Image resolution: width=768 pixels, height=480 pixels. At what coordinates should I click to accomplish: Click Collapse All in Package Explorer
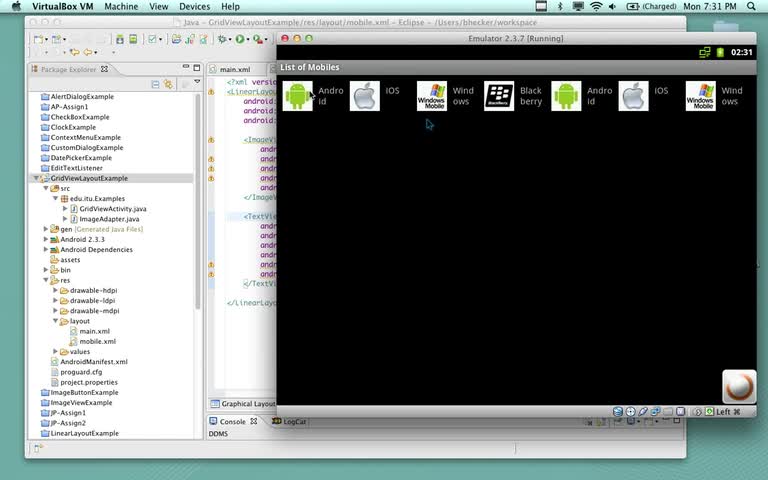[155, 84]
